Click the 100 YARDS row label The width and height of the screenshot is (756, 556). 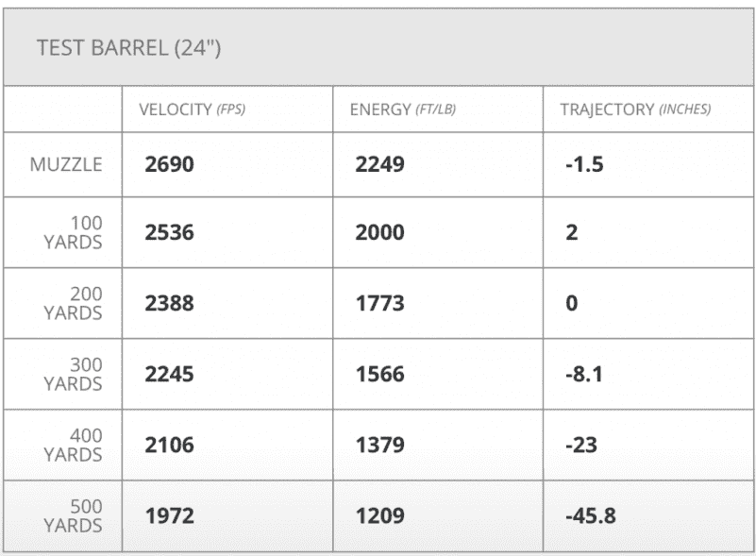tap(73, 232)
